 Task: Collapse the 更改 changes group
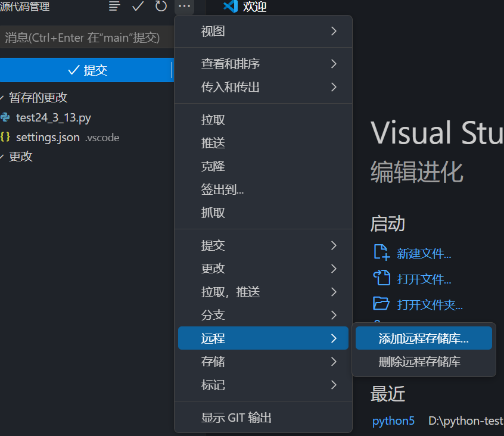[x=2, y=157]
